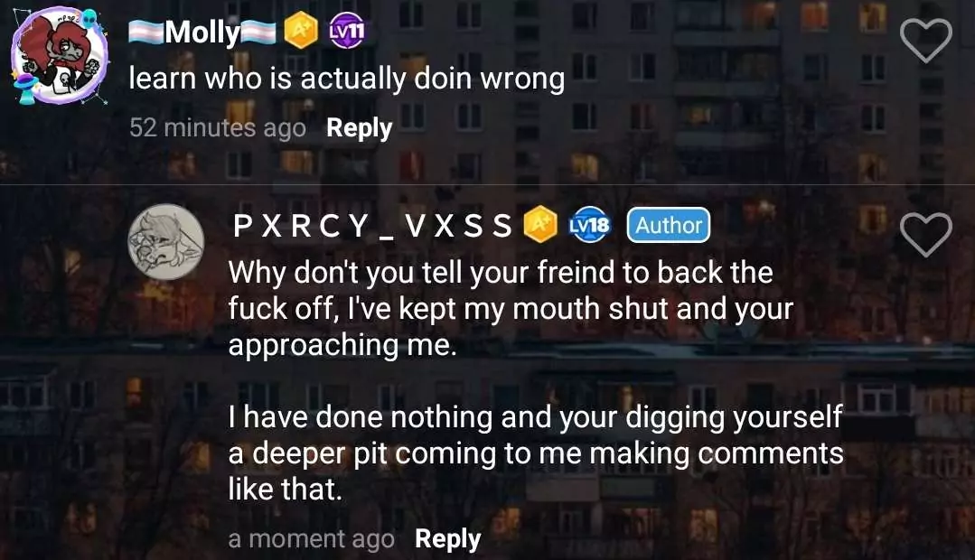Tap the Molly username
Image resolution: width=975 pixels, height=560 pixels.
click(202, 33)
